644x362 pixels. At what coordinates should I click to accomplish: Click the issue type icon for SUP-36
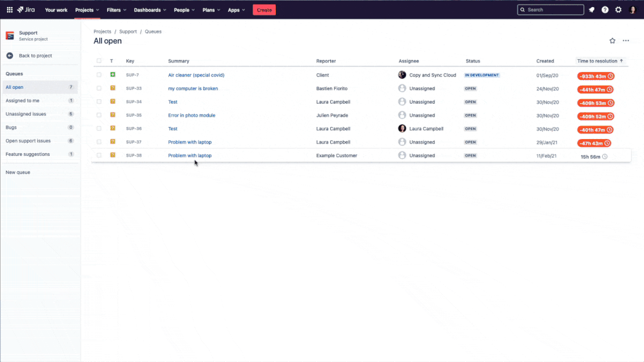point(113,128)
